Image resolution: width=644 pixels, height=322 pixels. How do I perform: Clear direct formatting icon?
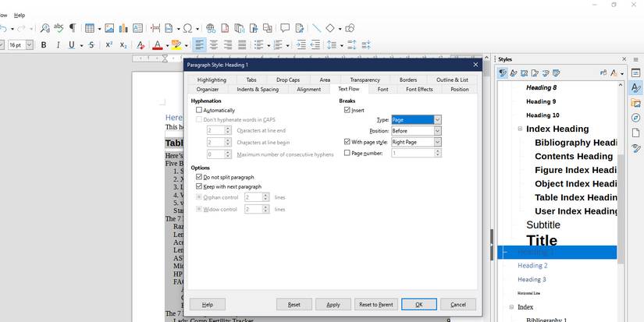[x=141, y=45]
